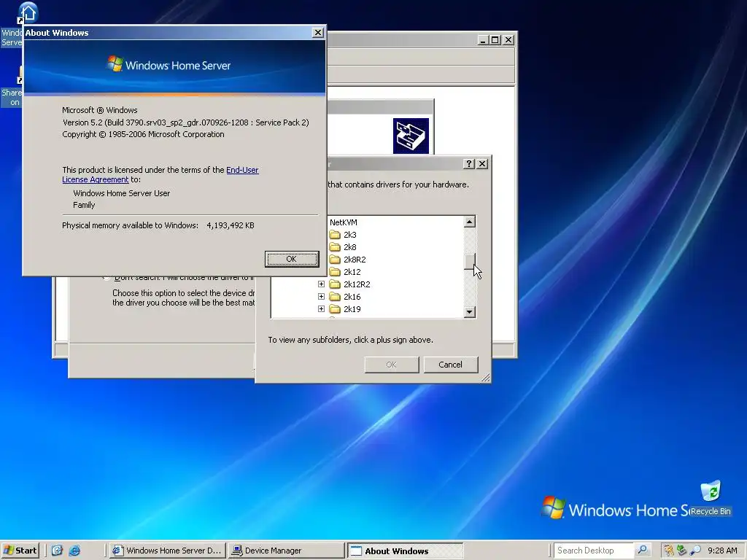Screen dimensions: 747x560
Task: Click the desktop search magnifier button
Action: (643, 551)
